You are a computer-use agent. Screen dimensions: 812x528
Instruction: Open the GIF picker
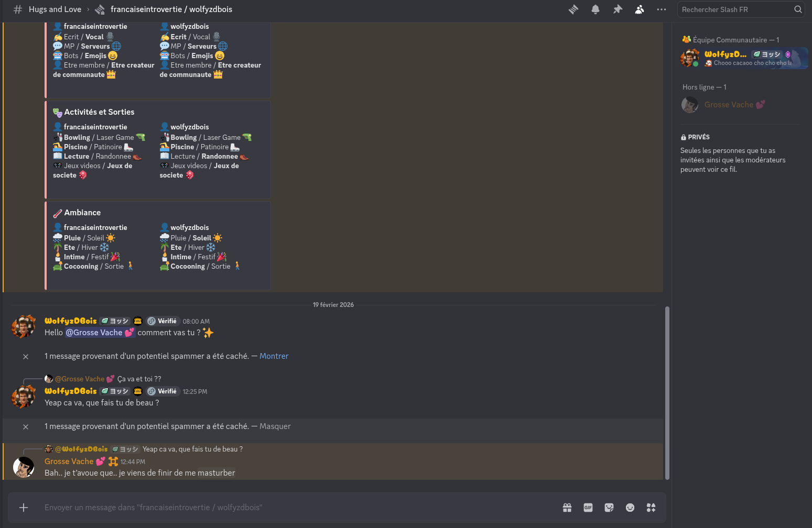588,508
